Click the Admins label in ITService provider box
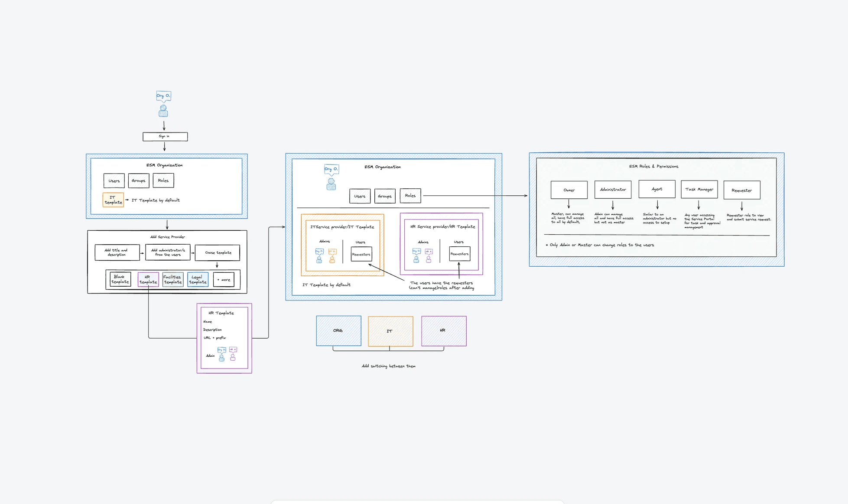Screen dimensions: 848x504 coord(325,241)
